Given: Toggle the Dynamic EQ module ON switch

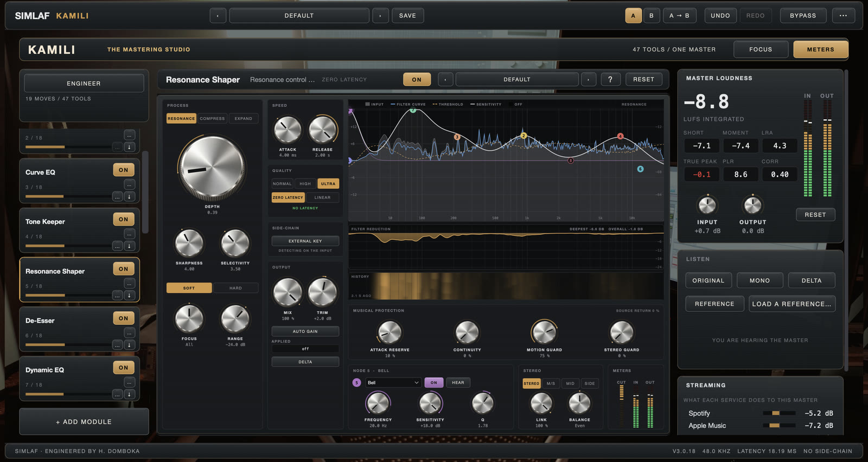Looking at the screenshot, I should click(124, 368).
